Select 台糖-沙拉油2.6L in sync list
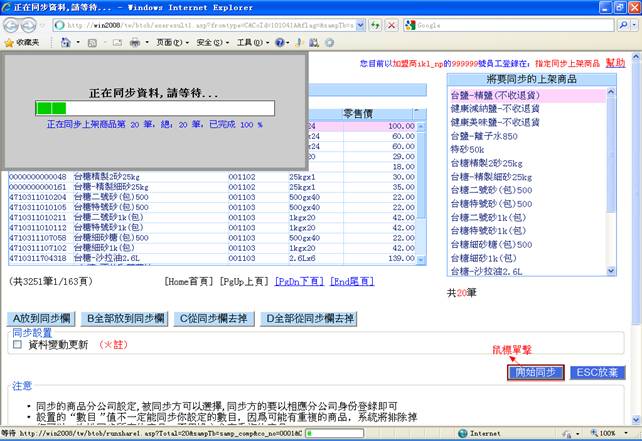 pos(491,270)
